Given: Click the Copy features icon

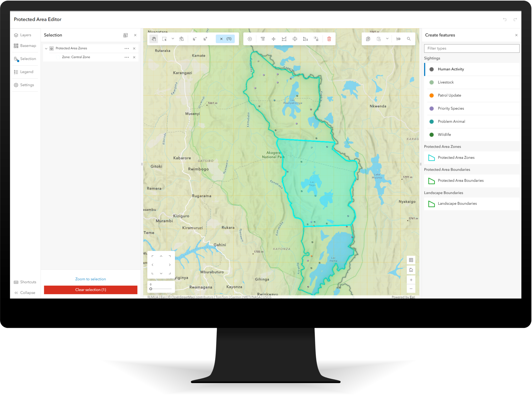Looking at the screenshot, I should 368,39.
